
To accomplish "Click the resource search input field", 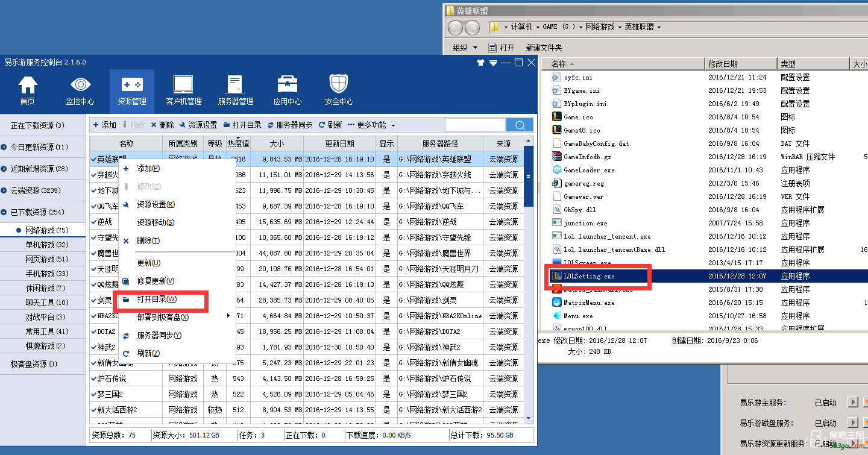I will tap(475, 125).
